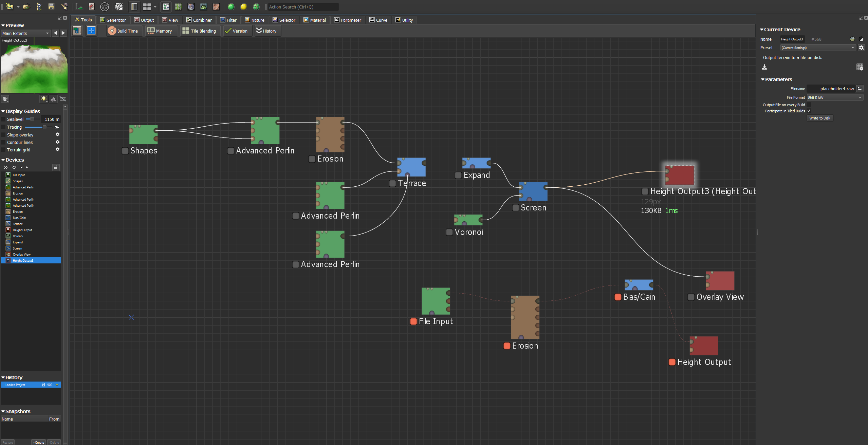Click the dice randomize icon
Viewport: 868px width, 445px height.
tap(119, 6)
